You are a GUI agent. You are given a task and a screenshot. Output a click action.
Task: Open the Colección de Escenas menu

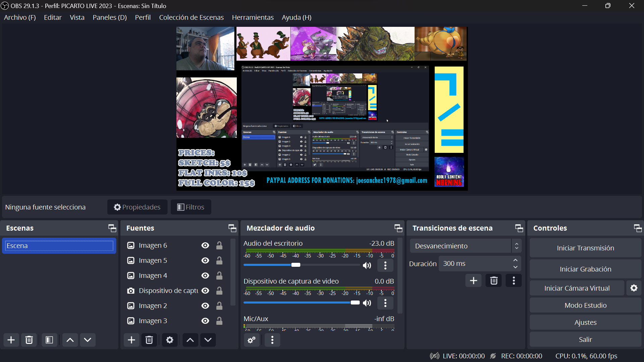(x=191, y=17)
